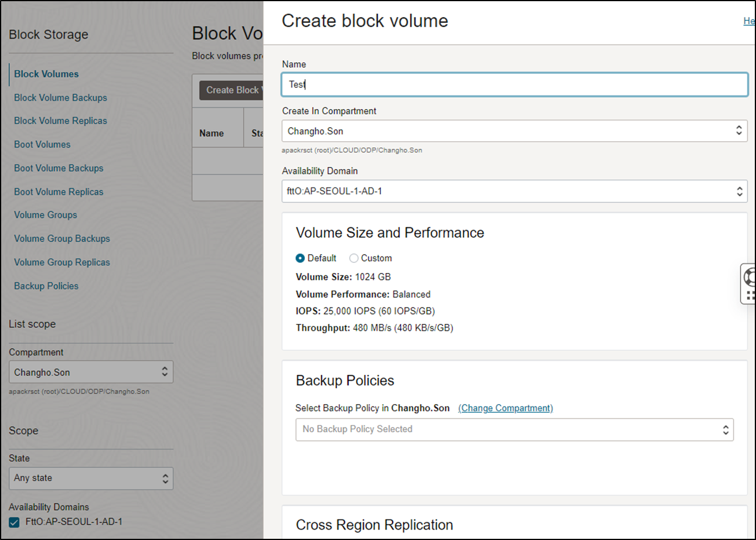The width and height of the screenshot is (756, 540).
Task: Open the Availability Domain dropdown
Action: tap(514, 191)
